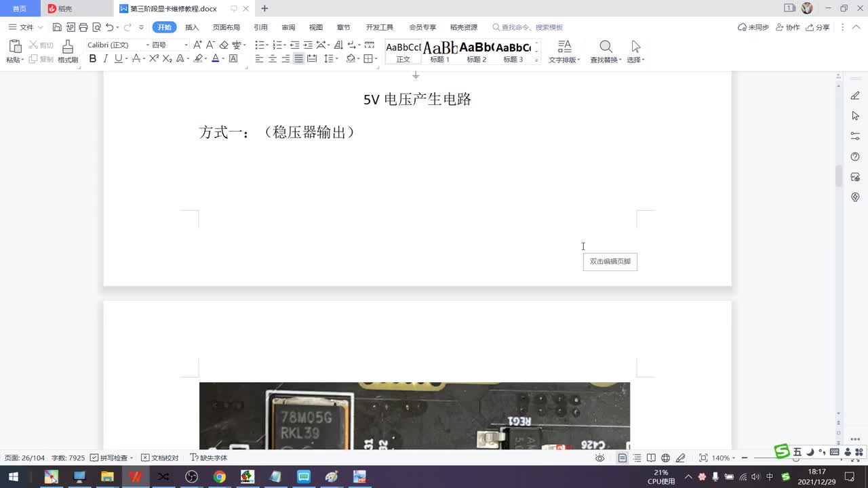Image resolution: width=868 pixels, height=488 pixels.
Task: Click the Subscript X₂ icon
Action: pyautogui.click(x=167, y=59)
